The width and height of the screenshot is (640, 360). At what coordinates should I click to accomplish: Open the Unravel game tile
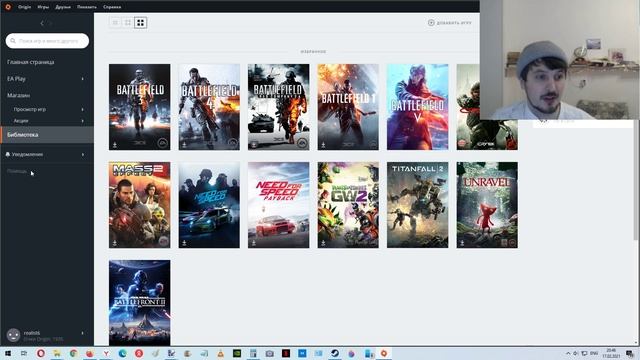(x=487, y=205)
